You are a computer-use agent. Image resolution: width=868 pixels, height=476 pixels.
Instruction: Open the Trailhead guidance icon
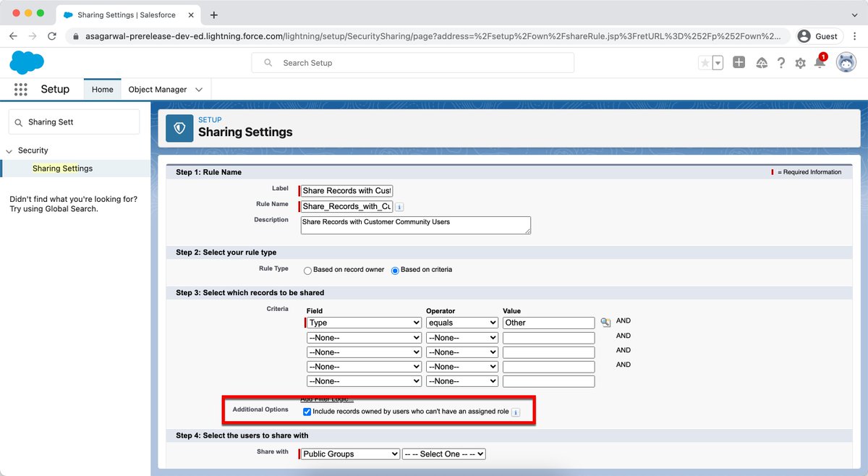tap(762, 63)
